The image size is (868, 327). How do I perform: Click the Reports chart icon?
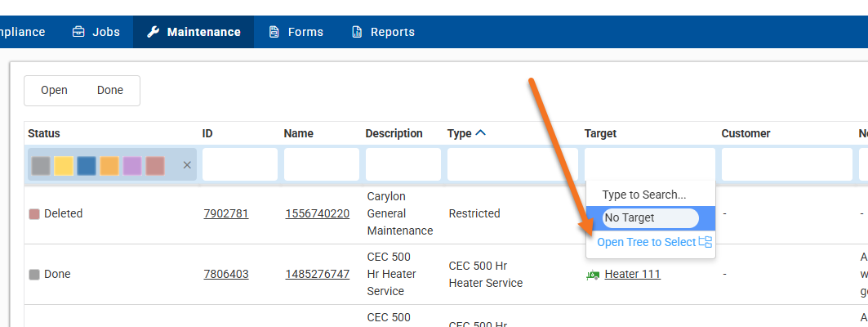coord(357,32)
